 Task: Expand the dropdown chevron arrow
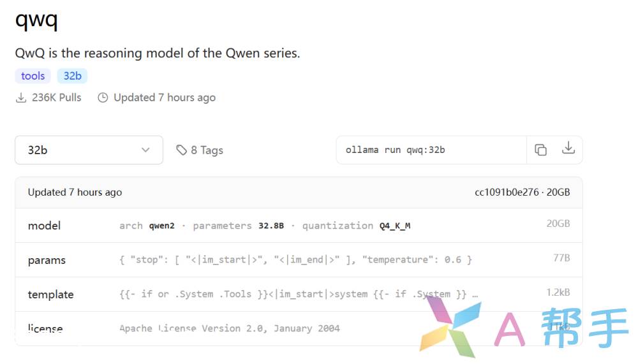[145, 150]
